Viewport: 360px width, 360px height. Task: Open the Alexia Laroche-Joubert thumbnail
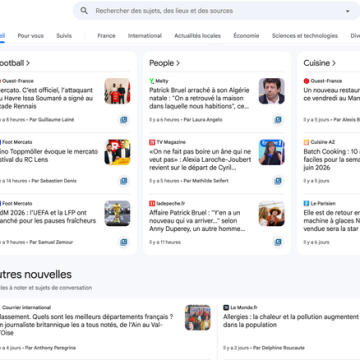tap(272, 152)
